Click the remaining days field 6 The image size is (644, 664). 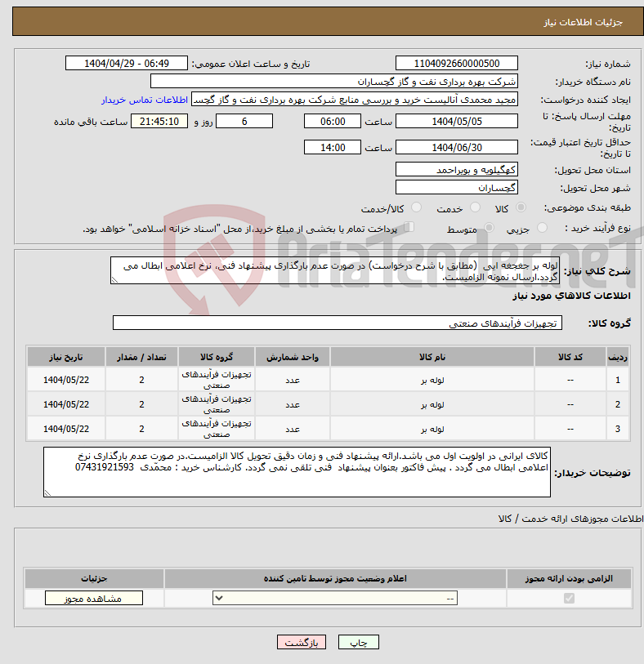(x=244, y=122)
